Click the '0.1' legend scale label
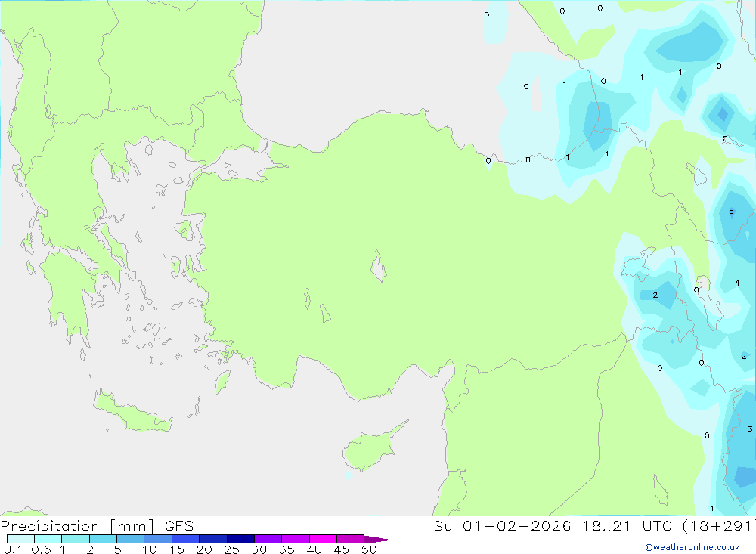This screenshot has height=554, width=756. [x=13, y=549]
